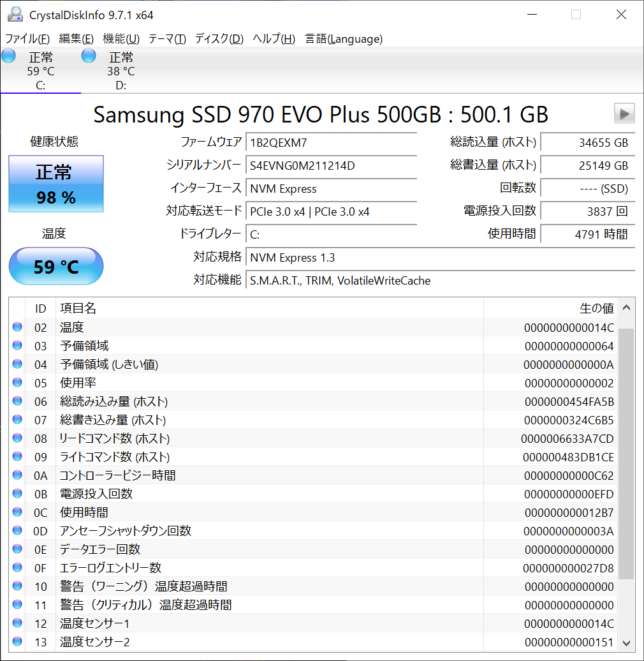Screen dimensions: 644x661
Task: Select the 温度センサー2 row name
Action: pyautogui.click(x=95, y=642)
